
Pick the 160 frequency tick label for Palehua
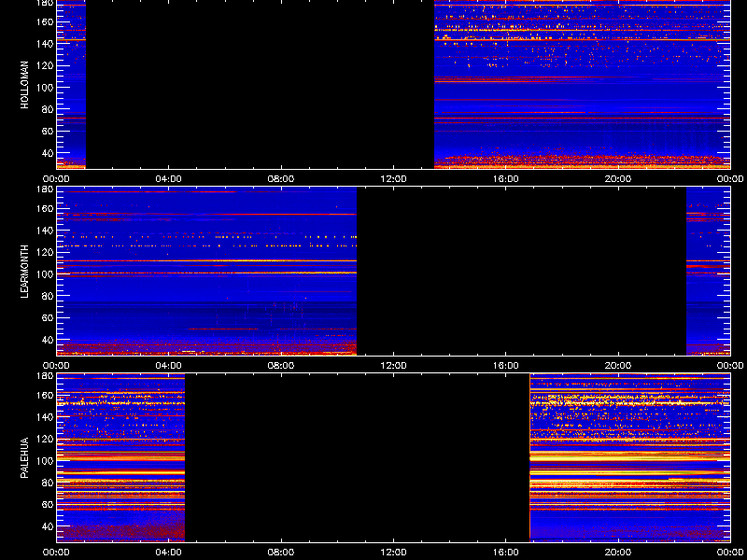click(x=46, y=395)
